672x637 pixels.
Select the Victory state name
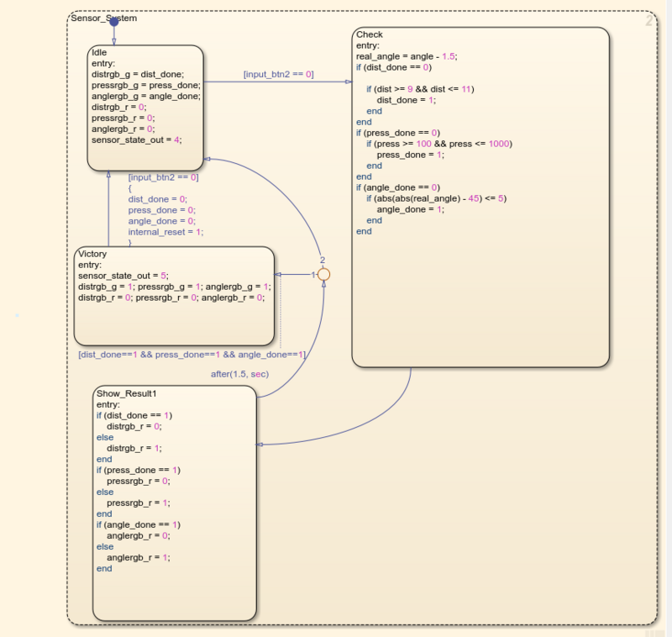coord(92,253)
